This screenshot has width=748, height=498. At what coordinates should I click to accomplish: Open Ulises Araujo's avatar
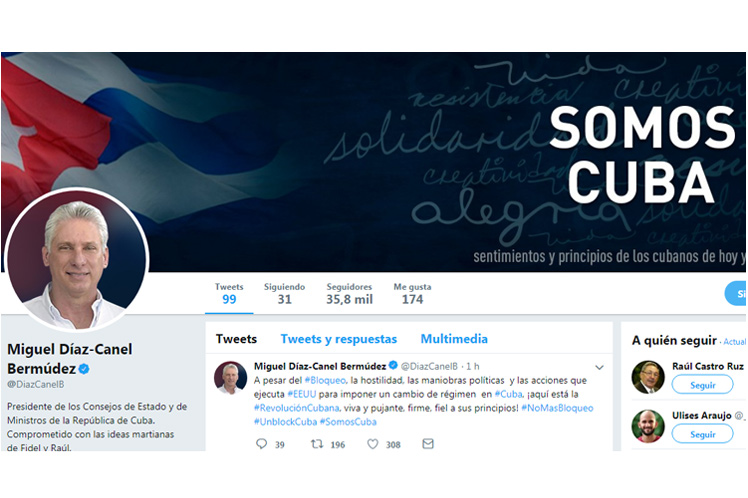pyautogui.click(x=648, y=426)
